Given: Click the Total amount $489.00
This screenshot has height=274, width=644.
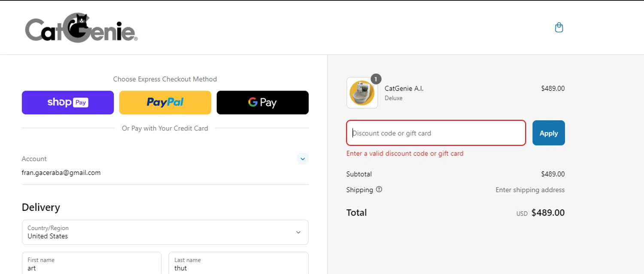Looking at the screenshot, I should [x=547, y=213].
